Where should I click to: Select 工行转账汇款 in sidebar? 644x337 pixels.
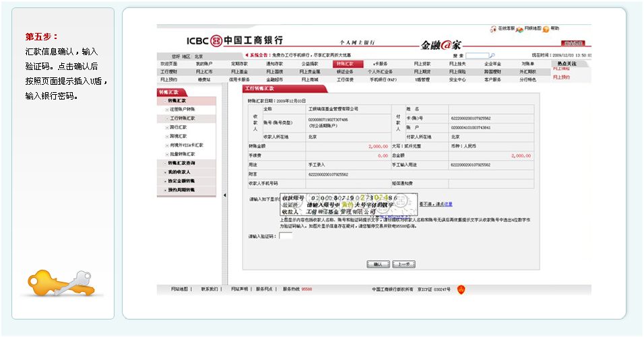pos(183,118)
